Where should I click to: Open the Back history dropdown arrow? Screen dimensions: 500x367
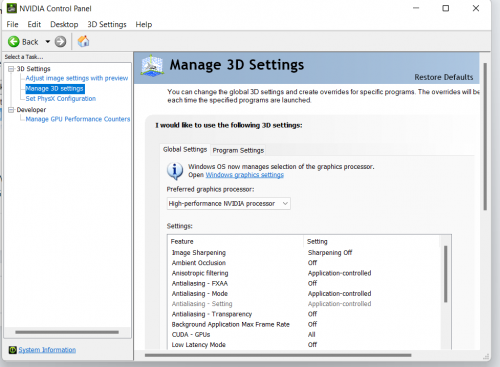(x=48, y=42)
